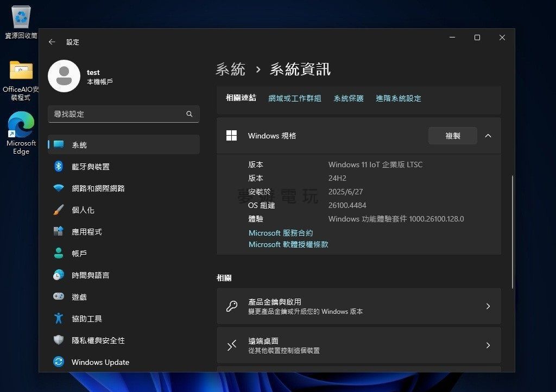556x392 pixels.
Task: Click the remote desktop icon beside 遠端桌面
Action: [232, 345]
